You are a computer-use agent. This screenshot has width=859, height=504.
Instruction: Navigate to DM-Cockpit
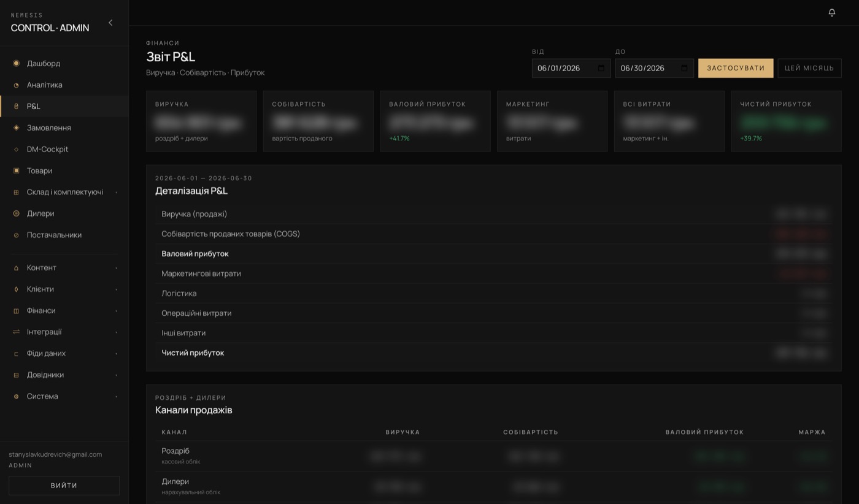point(64,149)
